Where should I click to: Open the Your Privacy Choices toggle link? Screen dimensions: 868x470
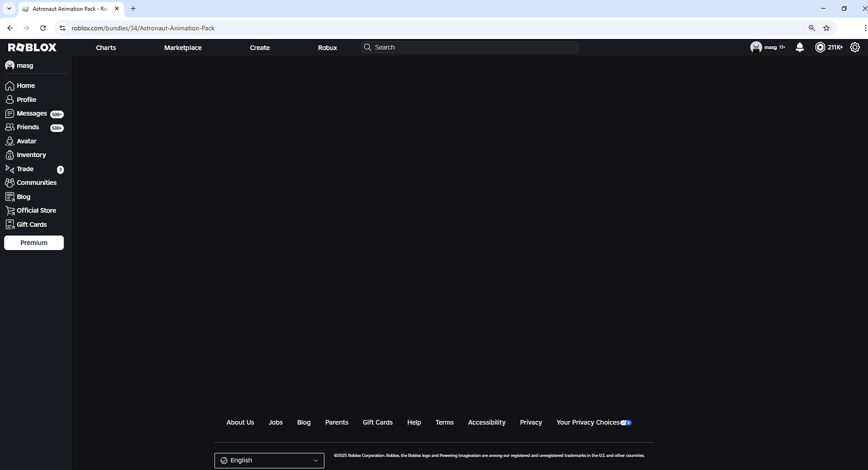click(x=592, y=422)
